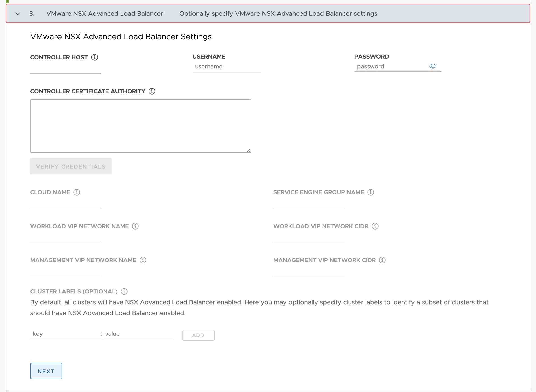Image resolution: width=536 pixels, height=392 pixels.
Task: Show Controller Certificate Authority info icon
Action: pyautogui.click(x=152, y=91)
